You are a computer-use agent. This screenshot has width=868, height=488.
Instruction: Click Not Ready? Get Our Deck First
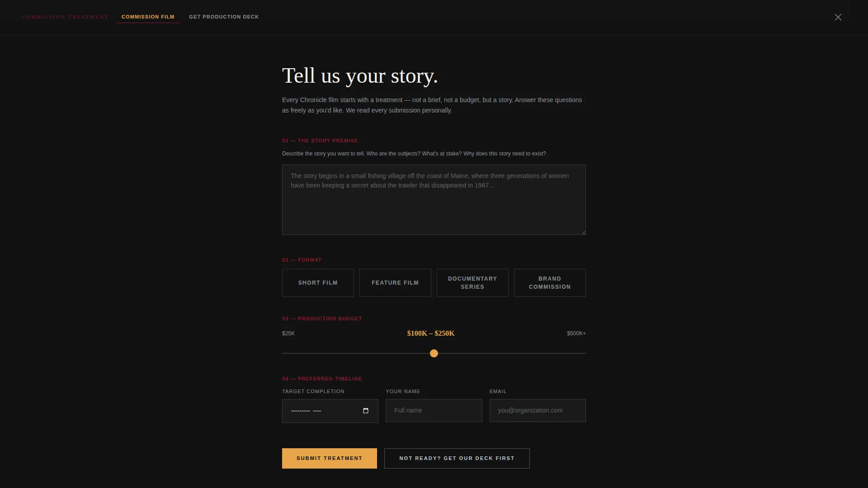point(457,458)
